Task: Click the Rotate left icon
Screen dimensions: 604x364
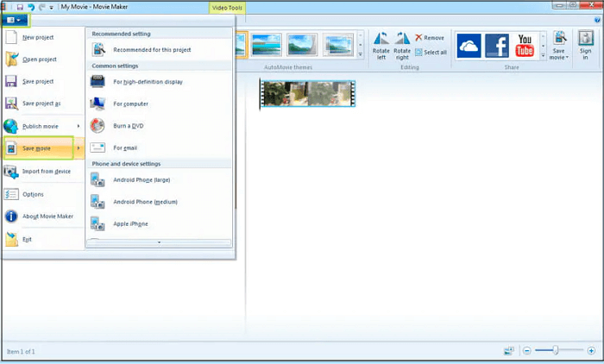Action: pos(381,45)
